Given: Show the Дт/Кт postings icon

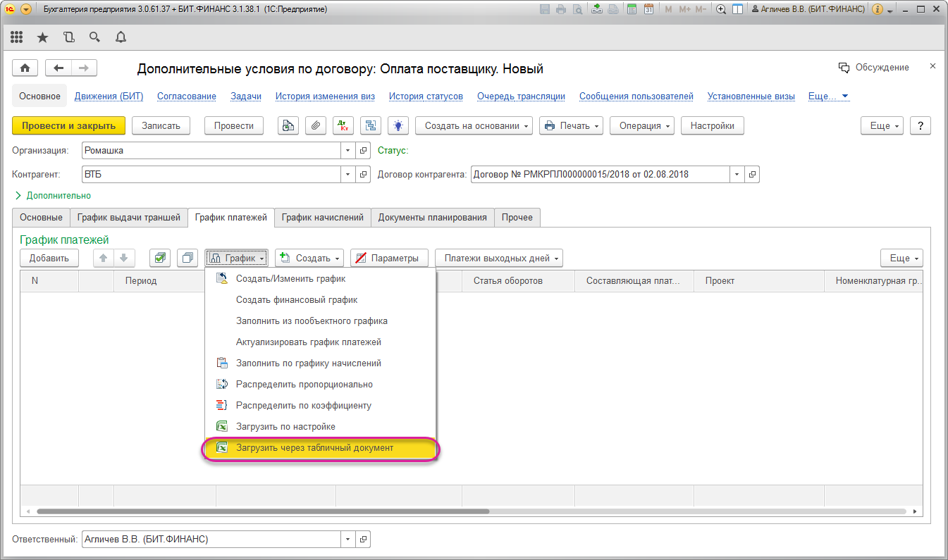Looking at the screenshot, I should pyautogui.click(x=343, y=125).
